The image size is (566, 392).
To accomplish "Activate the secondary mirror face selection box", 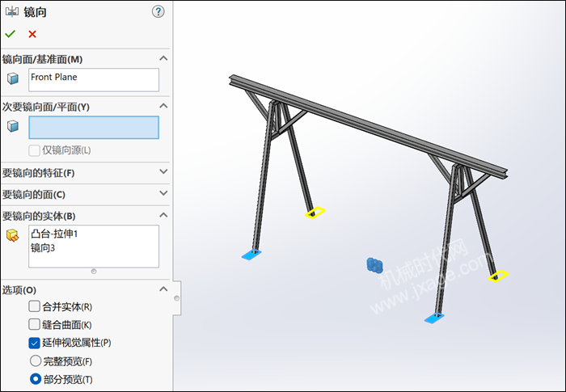I will 94,128.
